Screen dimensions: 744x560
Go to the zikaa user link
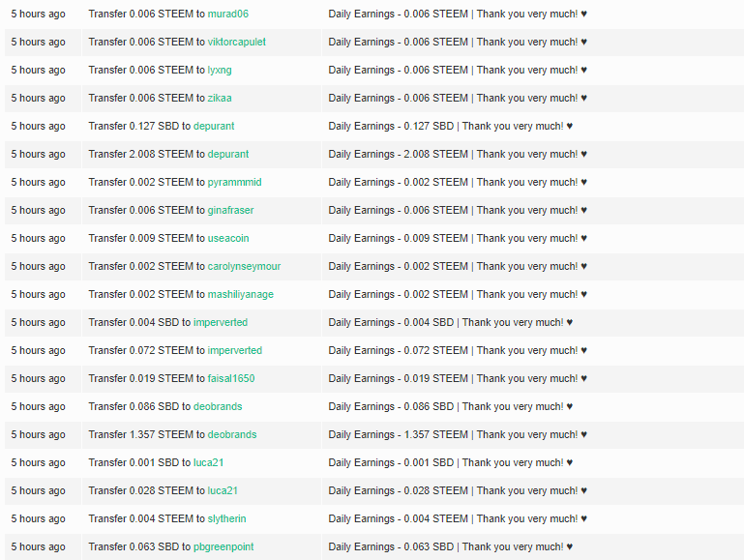[220, 98]
